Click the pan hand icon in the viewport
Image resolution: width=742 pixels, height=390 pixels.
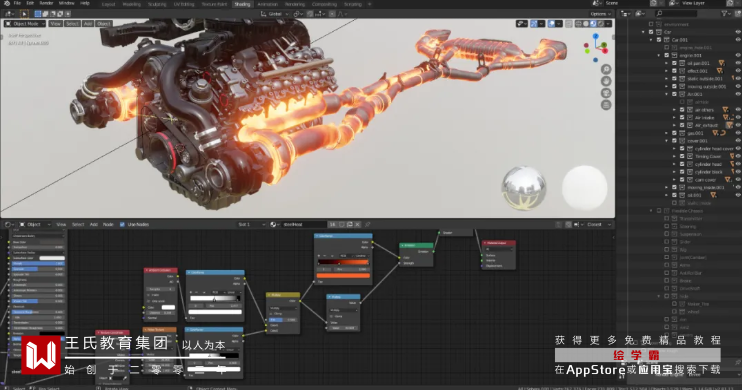click(x=606, y=81)
